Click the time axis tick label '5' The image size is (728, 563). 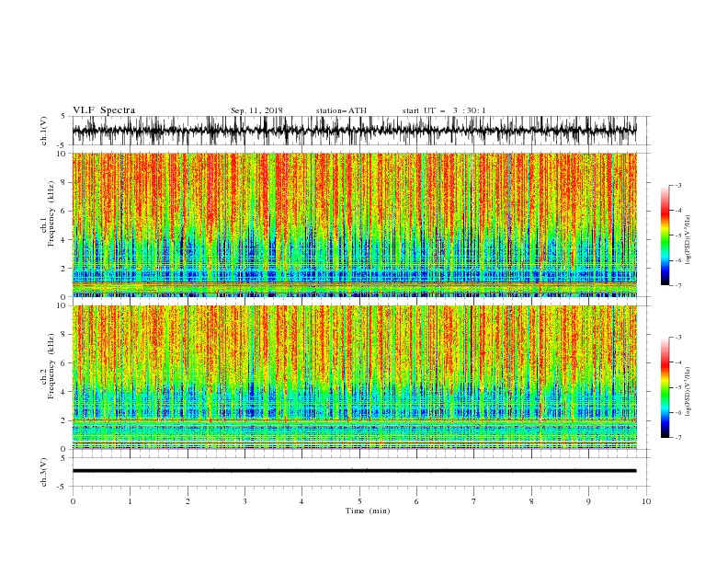(359, 501)
